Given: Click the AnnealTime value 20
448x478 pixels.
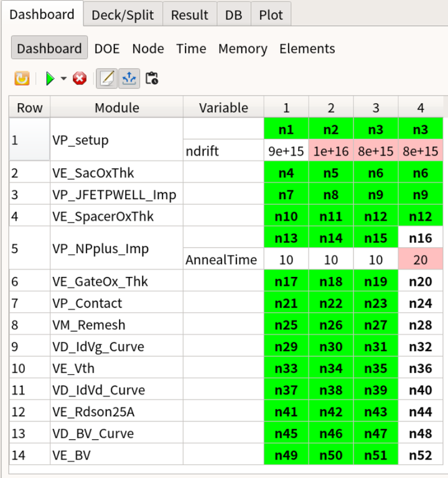Looking at the screenshot, I should (421, 260).
